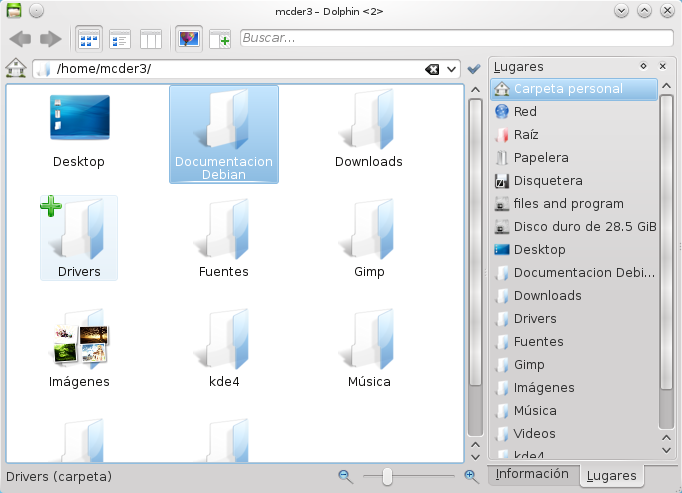Click Lugares panel scrollbar down arrow
The width and height of the screenshot is (682, 493).
click(x=666, y=450)
